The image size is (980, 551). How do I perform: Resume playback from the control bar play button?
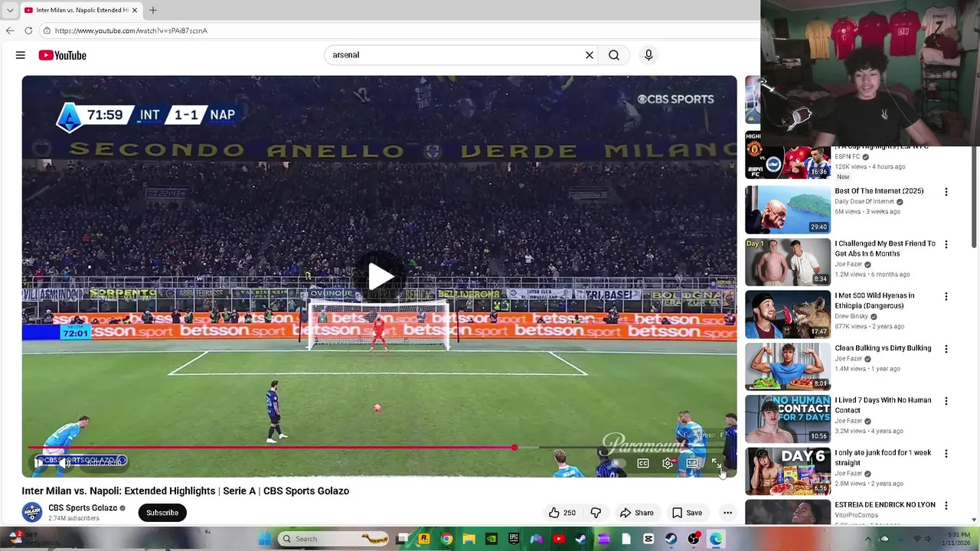click(39, 462)
